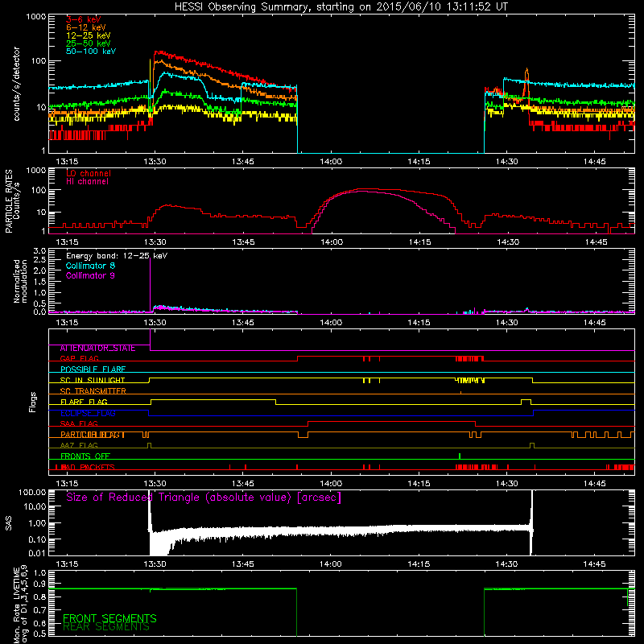Click the 0.01 value on the SAS axis
The width and height of the screenshot is (644, 644).
pyautogui.click(x=37, y=553)
